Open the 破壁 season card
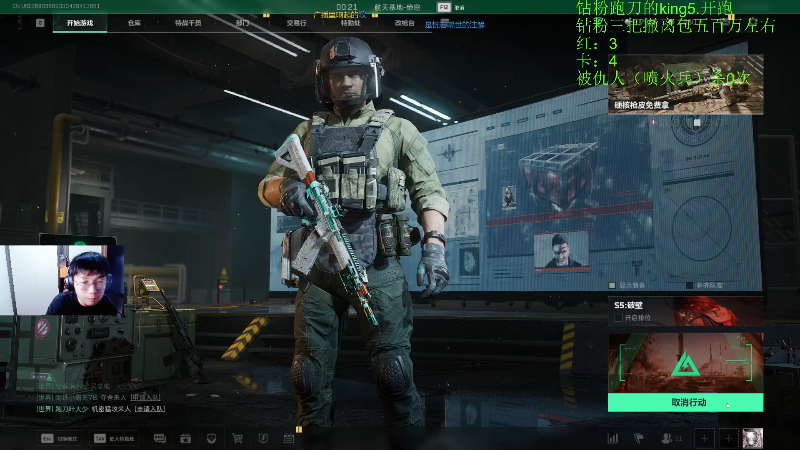This screenshot has width=800, height=450. pyautogui.click(x=686, y=311)
